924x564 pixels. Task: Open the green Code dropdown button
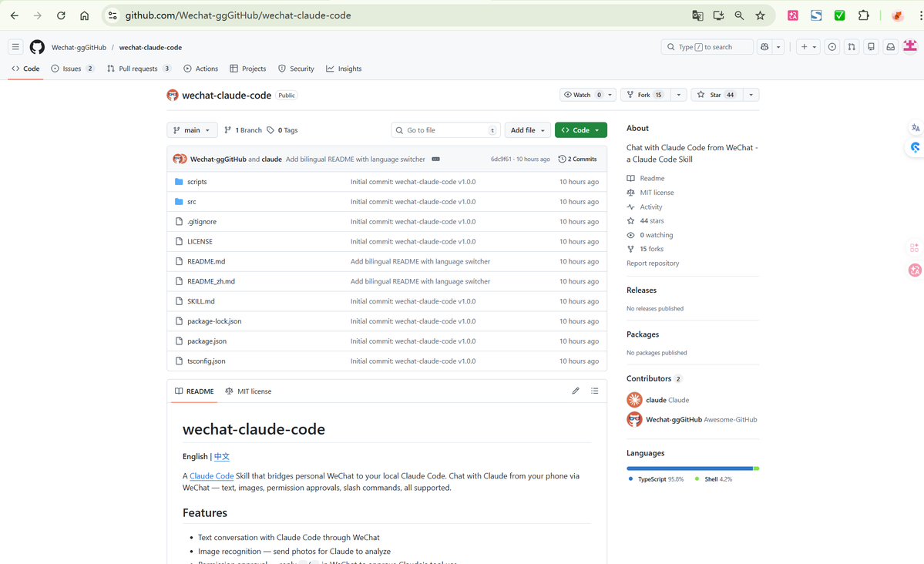point(580,130)
